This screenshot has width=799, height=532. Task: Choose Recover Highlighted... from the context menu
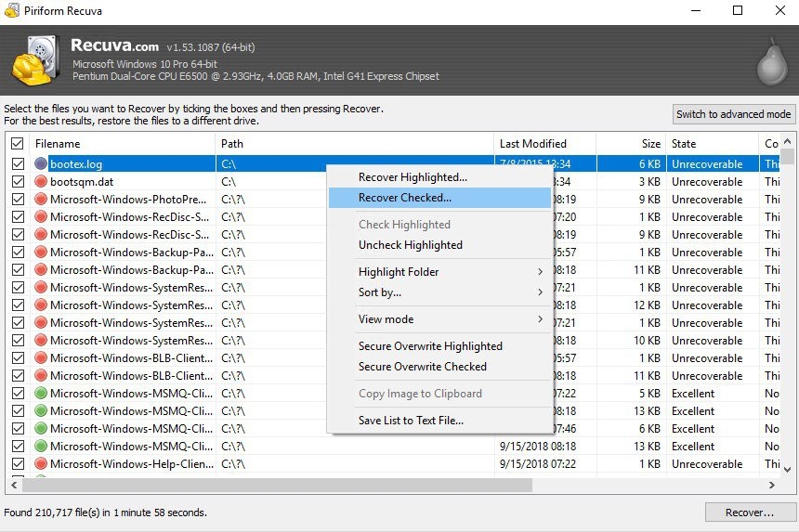[439, 177]
